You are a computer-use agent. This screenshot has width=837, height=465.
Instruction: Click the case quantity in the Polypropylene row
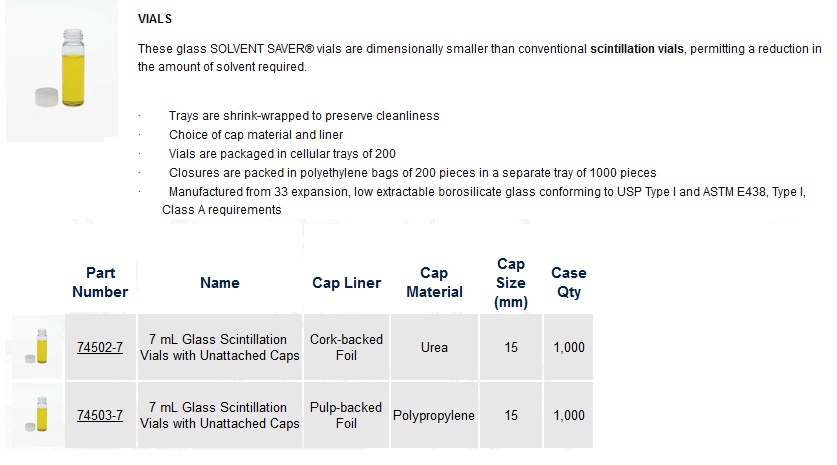[568, 415]
